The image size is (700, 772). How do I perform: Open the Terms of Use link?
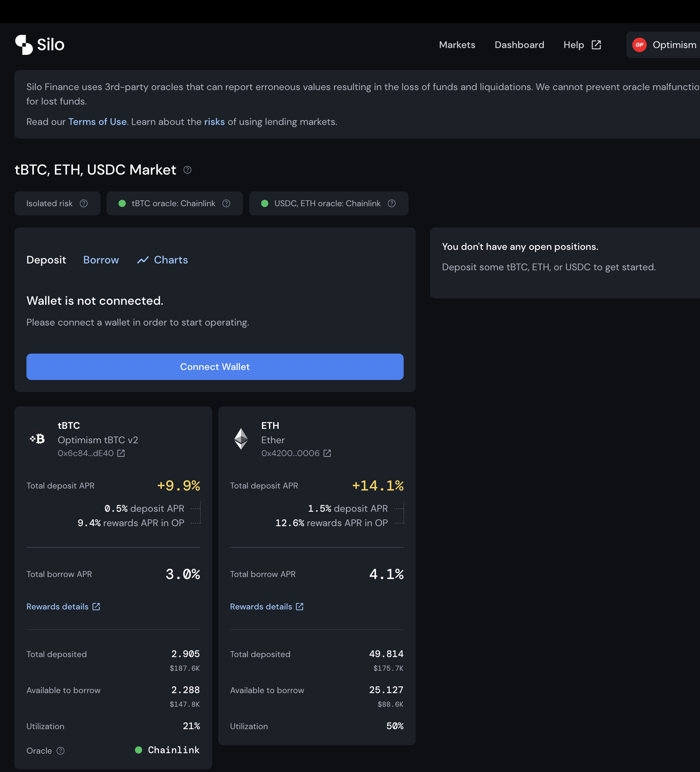tap(97, 122)
